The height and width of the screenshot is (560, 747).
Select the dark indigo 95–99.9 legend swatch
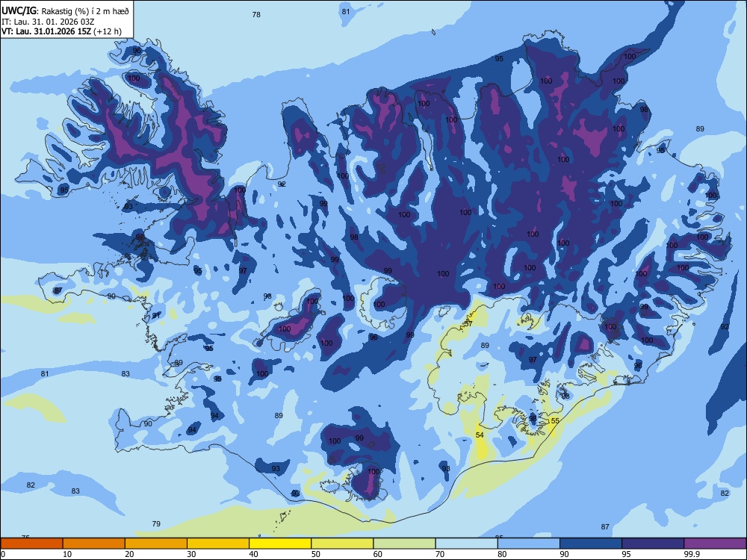(653, 544)
